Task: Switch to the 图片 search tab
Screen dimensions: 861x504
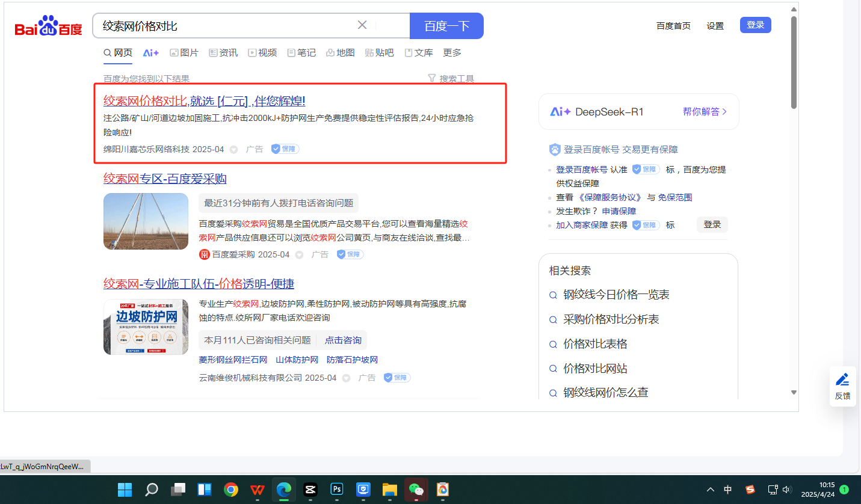Action: [184, 53]
